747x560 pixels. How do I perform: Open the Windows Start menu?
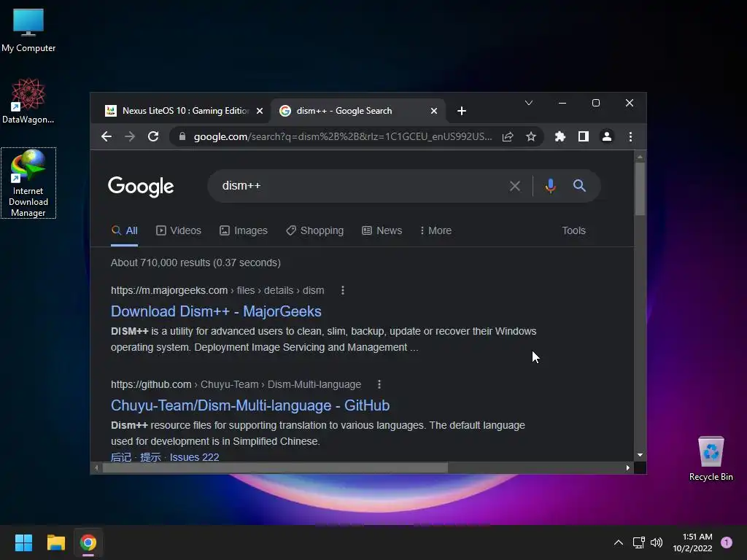coord(23,542)
